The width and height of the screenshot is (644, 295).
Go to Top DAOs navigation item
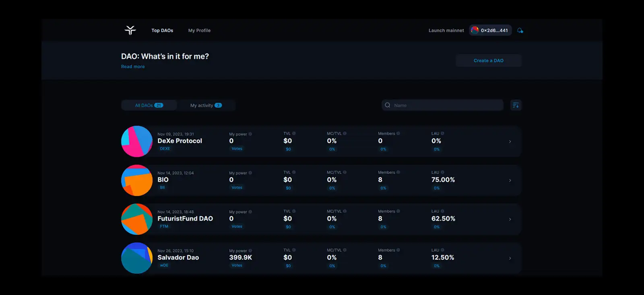tap(162, 31)
